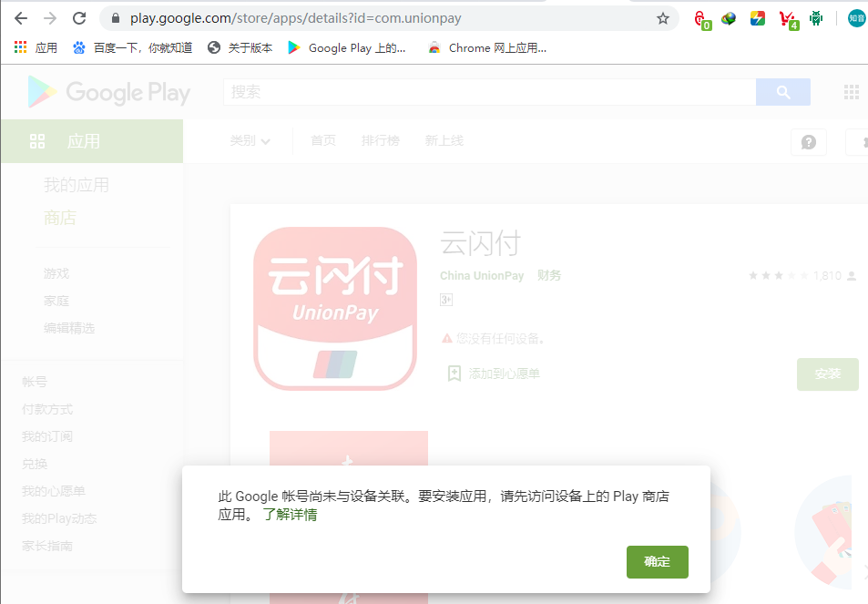This screenshot has width=868, height=604.
Task: Click the green Android robot extension icon
Action: (816, 19)
